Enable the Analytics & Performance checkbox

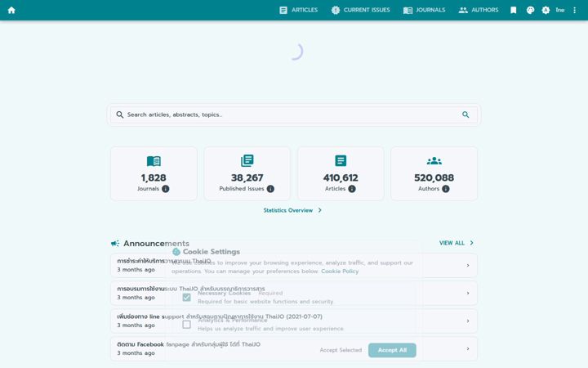tap(186, 325)
